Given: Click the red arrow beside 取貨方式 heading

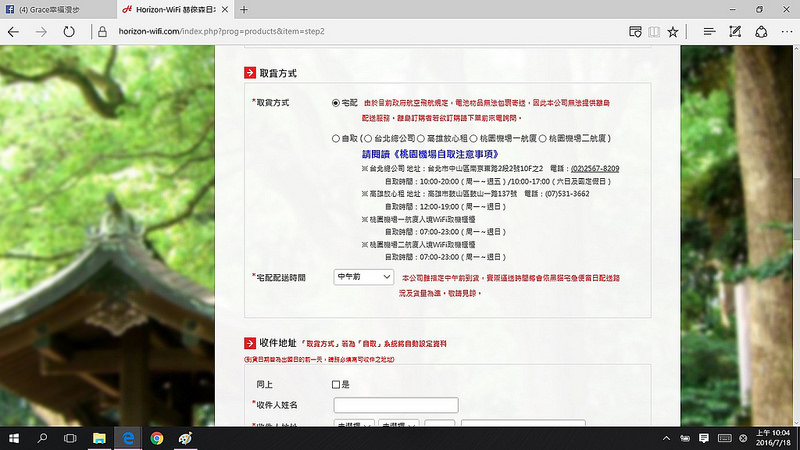Looking at the screenshot, I should [249, 73].
